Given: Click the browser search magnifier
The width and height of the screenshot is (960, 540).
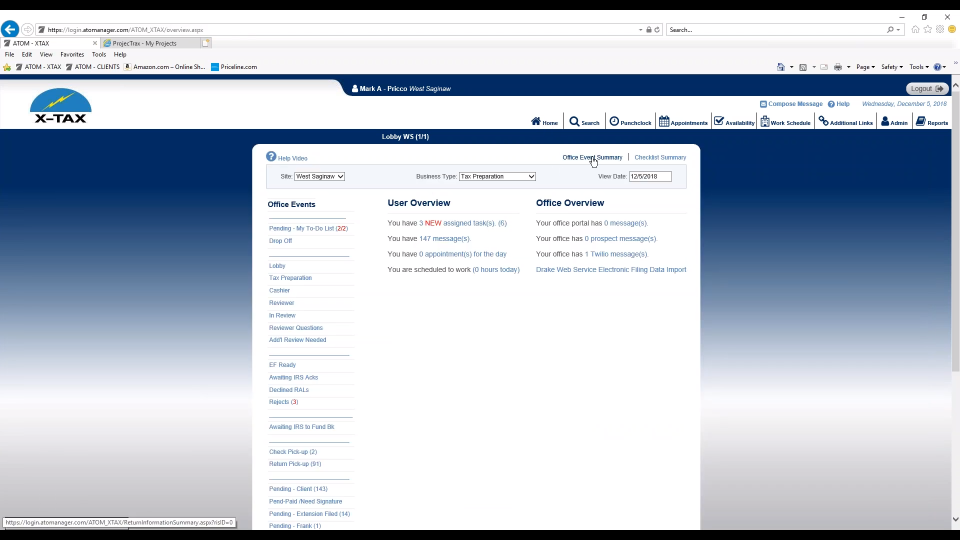Looking at the screenshot, I should tap(890, 29).
